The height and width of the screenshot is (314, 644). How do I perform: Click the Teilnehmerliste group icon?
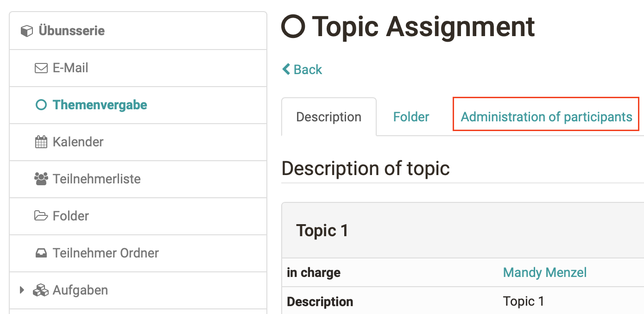tap(41, 179)
